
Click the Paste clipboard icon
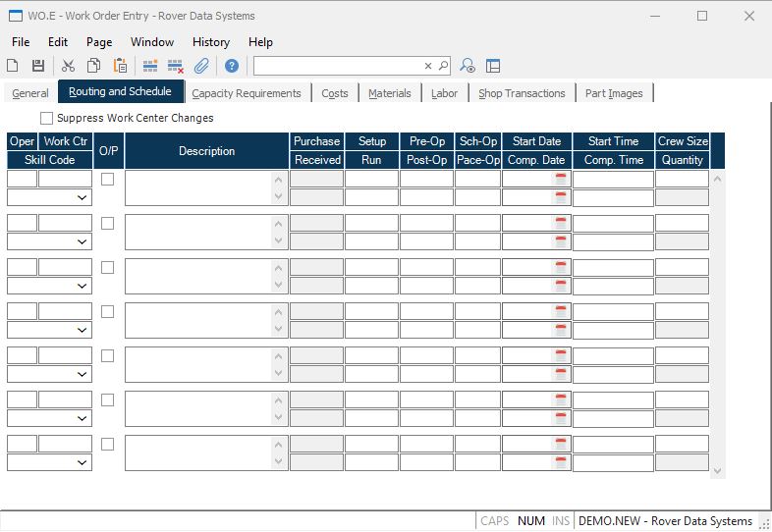coord(120,66)
